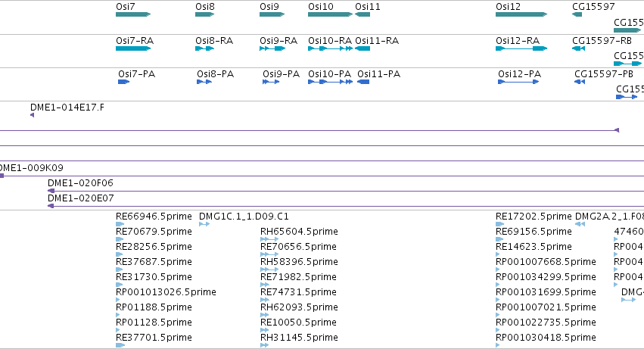Click the DME1-020F06 BAC arrowhead
This screenshot has height=349, width=644.
(x=51, y=191)
